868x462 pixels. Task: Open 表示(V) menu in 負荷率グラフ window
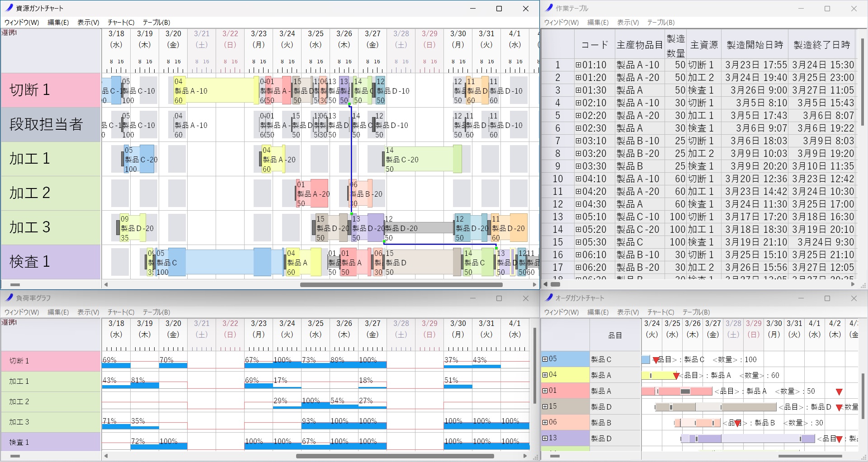[x=88, y=312]
